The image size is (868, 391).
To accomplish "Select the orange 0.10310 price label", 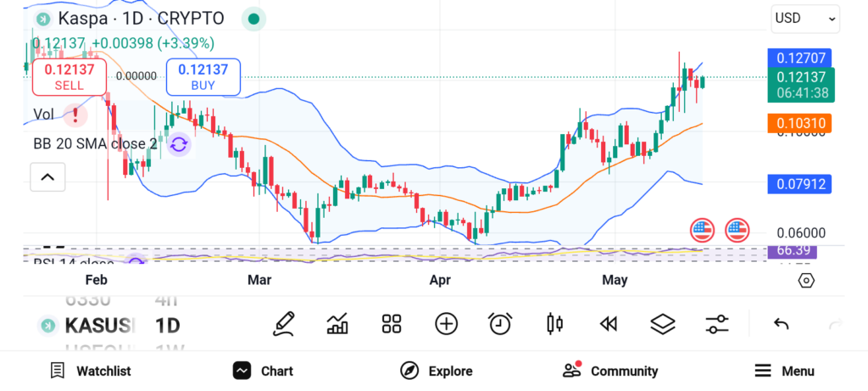I will 798,123.
